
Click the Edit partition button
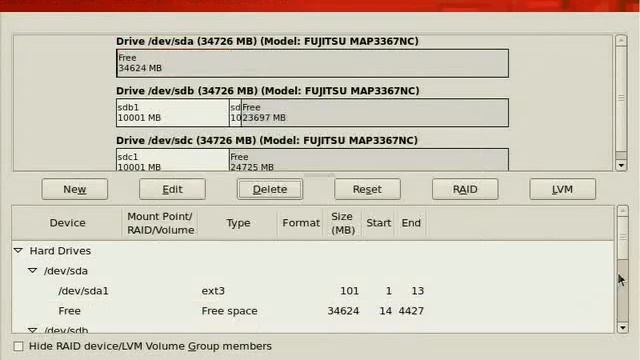click(172, 189)
